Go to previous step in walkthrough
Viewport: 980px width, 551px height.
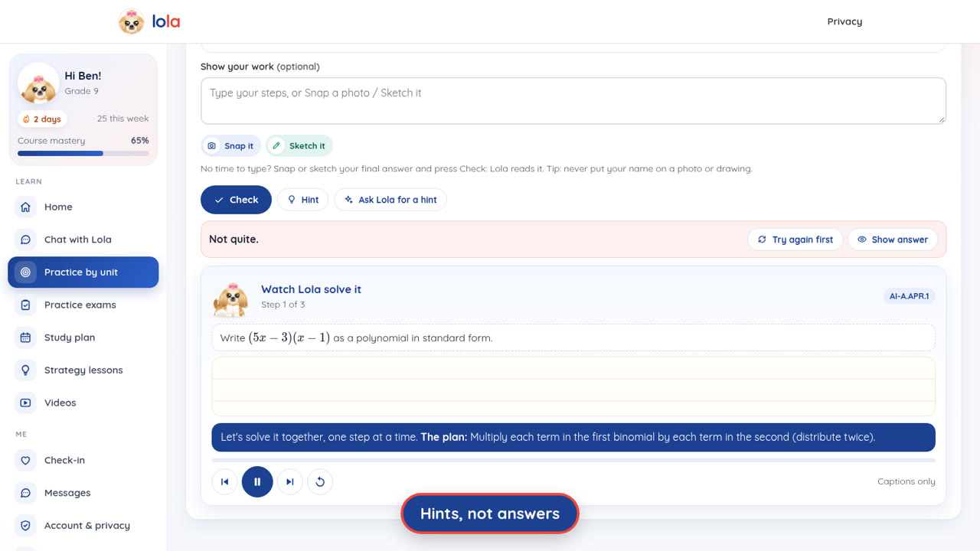pyautogui.click(x=225, y=482)
